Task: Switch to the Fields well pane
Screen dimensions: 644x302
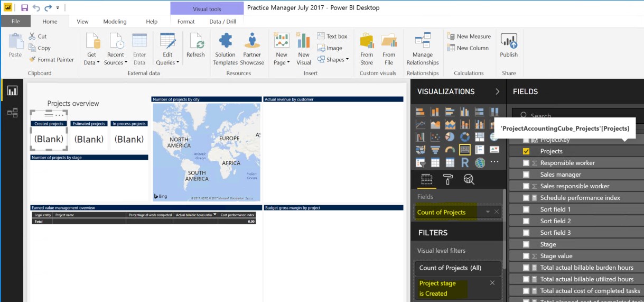Action: pos(427,179)
